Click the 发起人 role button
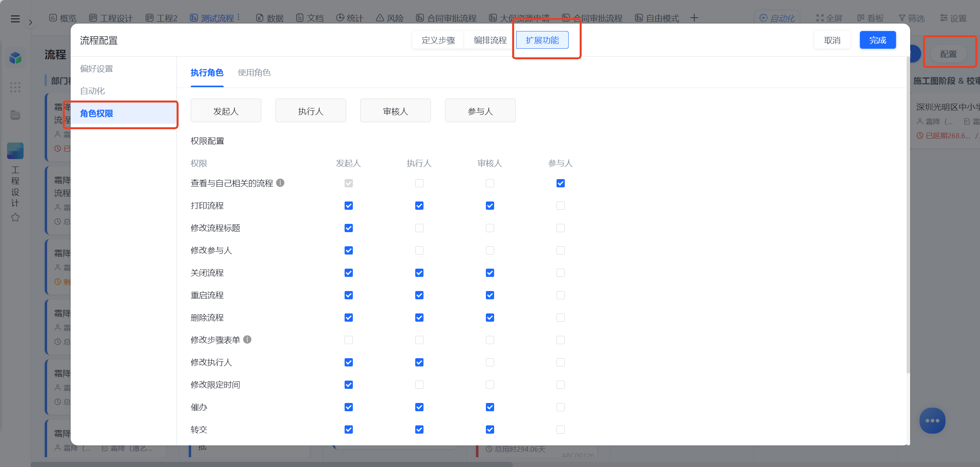 pos(226,111)
